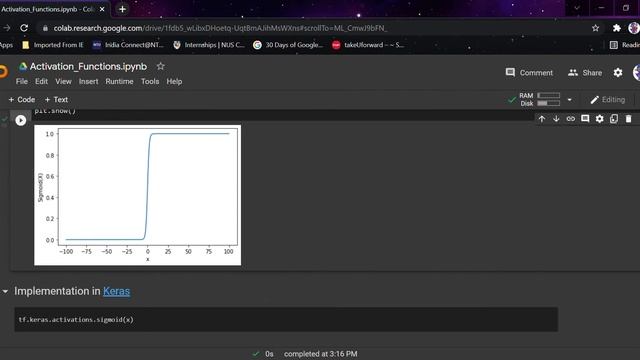Open the Help menu

(174, 82)
